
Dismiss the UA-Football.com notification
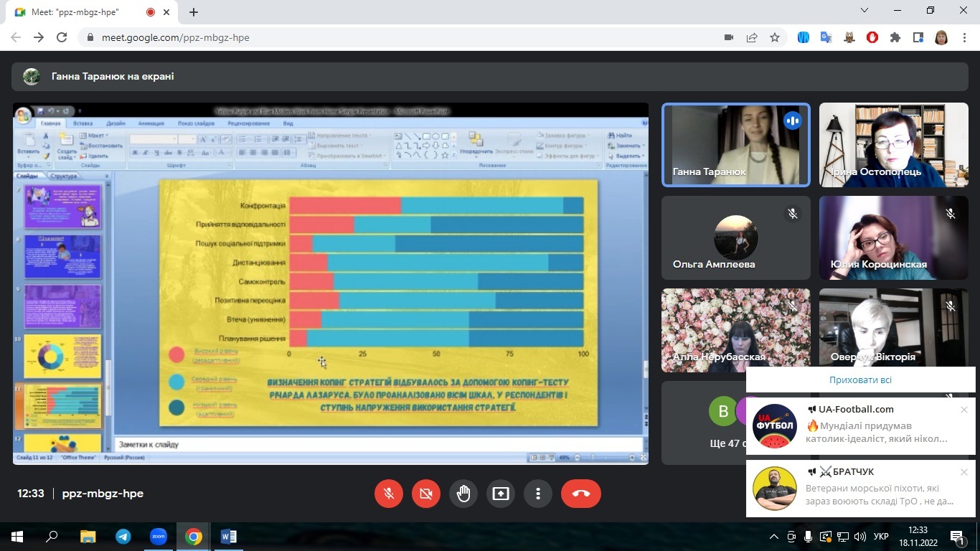[x=964, y=410]
